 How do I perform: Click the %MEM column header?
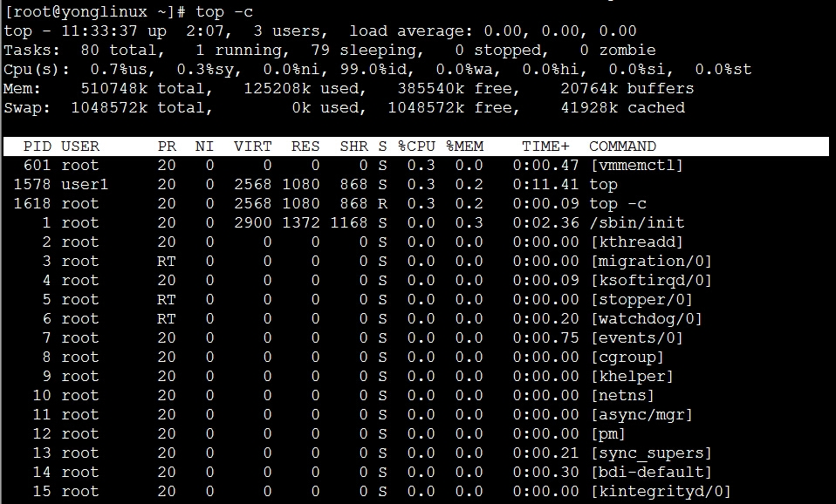tap(464, 146)
